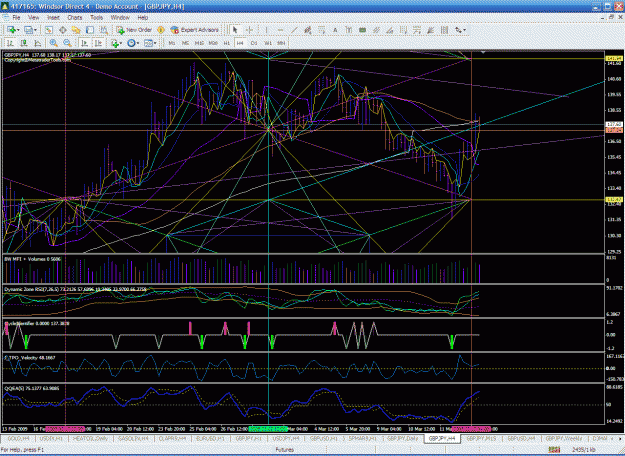Click the Expert Advisors button
Screen dimensions: 625x456
pos(195,30)
